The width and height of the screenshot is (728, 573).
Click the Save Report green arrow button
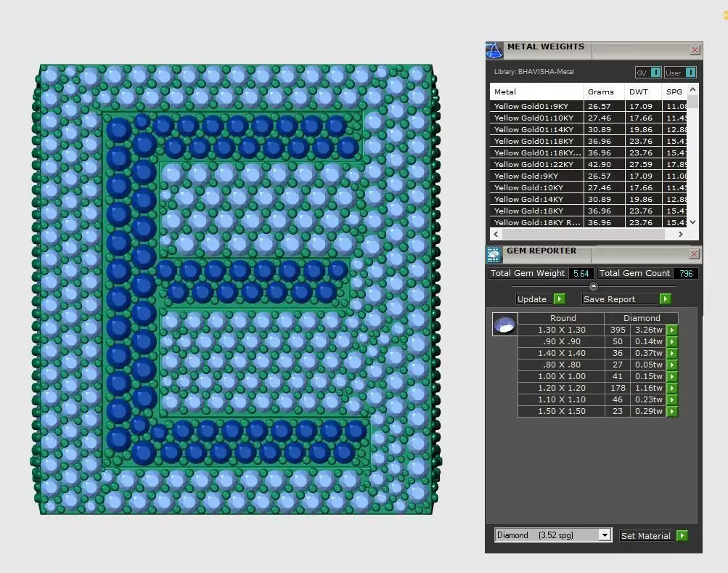pyautogui.click(x=665, y=298)
